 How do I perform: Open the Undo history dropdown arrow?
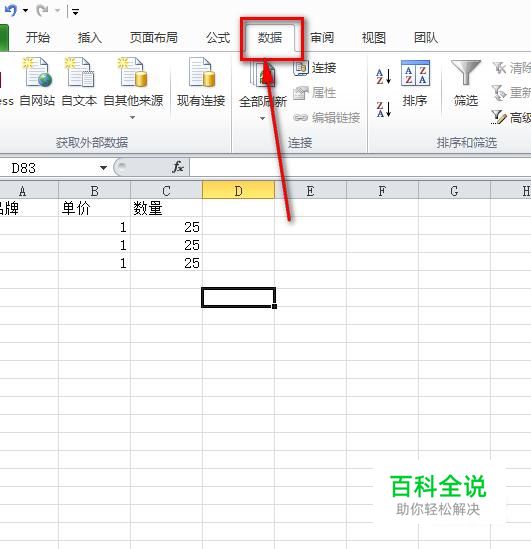(x=25, y=11)
